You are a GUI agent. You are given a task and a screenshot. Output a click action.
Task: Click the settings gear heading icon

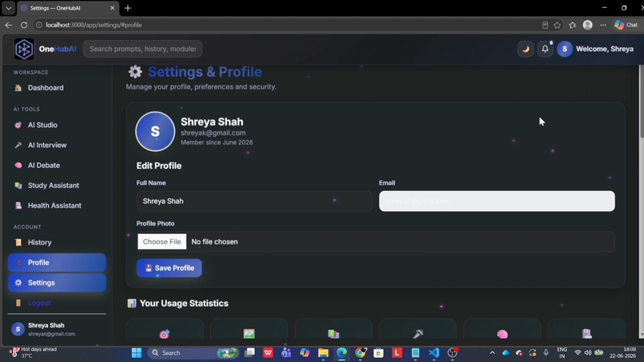135,72
